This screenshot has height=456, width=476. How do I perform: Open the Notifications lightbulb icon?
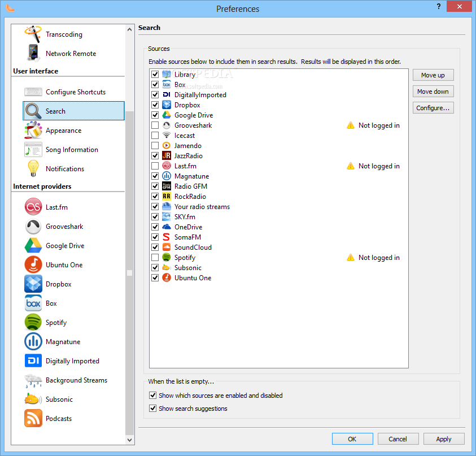pyautogui.click(x=33, y=168)
